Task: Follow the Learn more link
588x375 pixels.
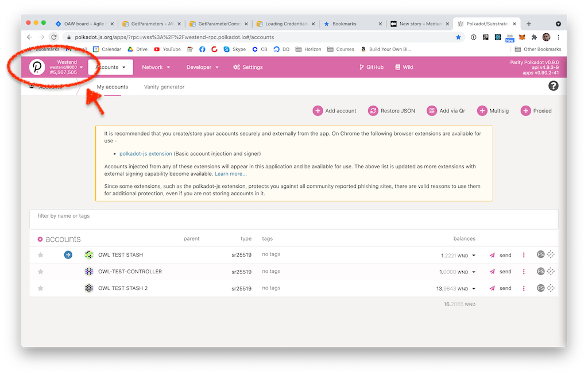Action: pyautogui.click(x=231, y=174)
